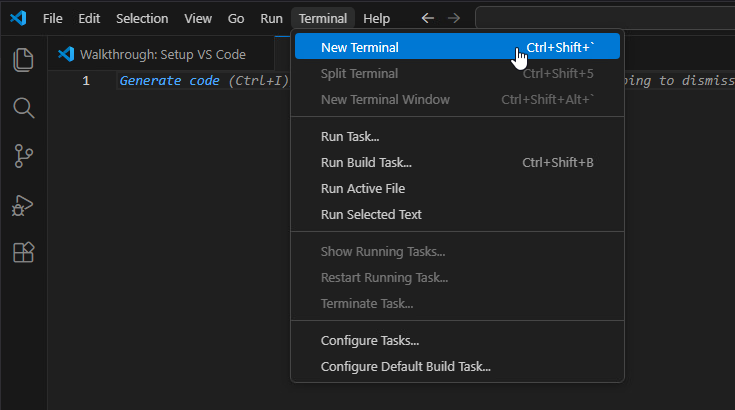Viewport: 735px width, 410px height.
Task: Click the command center search box
Action: pos(600,18)
